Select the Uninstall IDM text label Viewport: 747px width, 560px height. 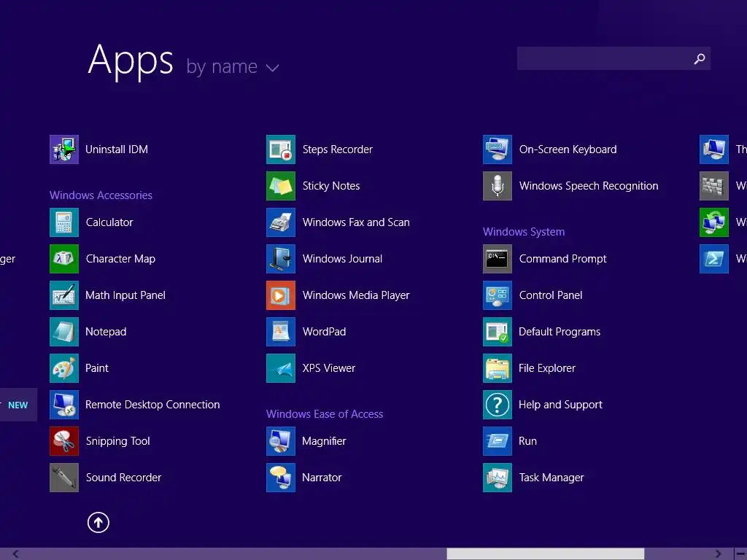point(117,149)
